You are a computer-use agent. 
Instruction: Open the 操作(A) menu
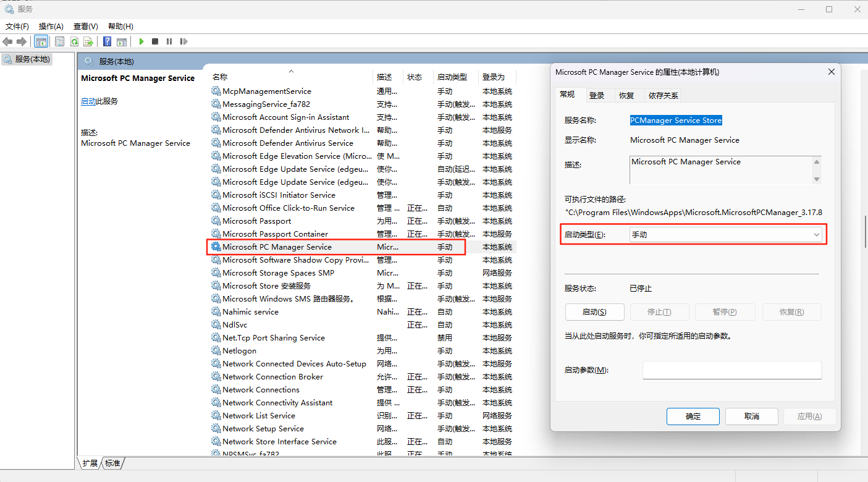click(x=51, y=26)
